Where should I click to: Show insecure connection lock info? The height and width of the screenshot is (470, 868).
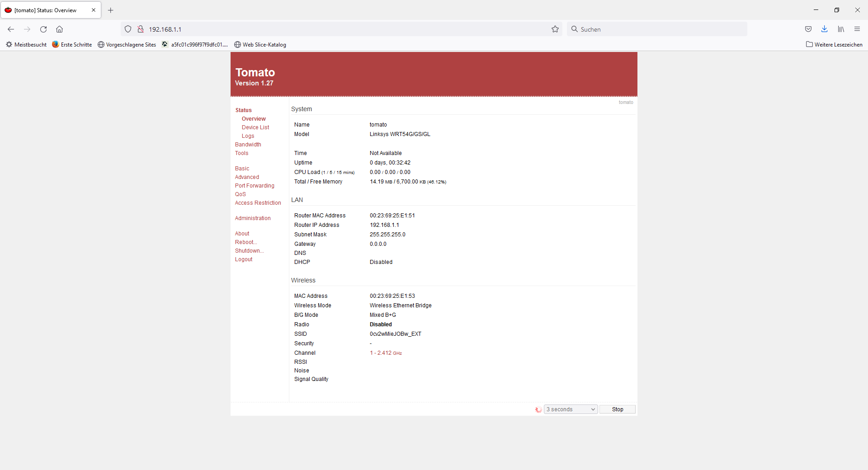click(141, 29)
